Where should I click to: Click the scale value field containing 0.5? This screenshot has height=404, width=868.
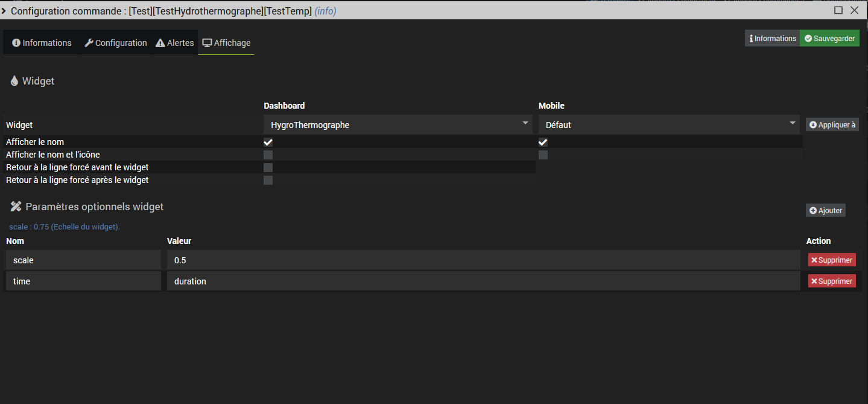tap(483, 260)
